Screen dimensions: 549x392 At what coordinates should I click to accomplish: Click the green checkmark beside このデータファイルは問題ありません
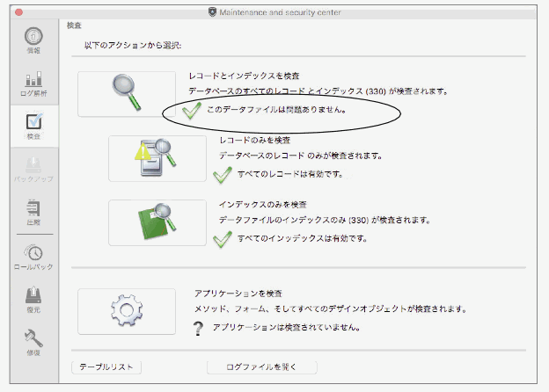[x=191, y=111]
